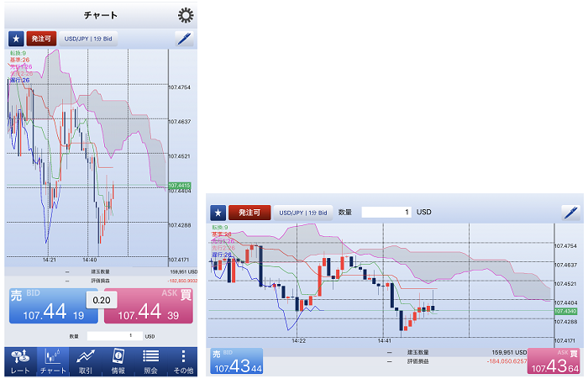This screenshot has width=588, height=384.
Task: Click the 遅行:26 indicator label on portrait chart
Action: tap(19, 81)
